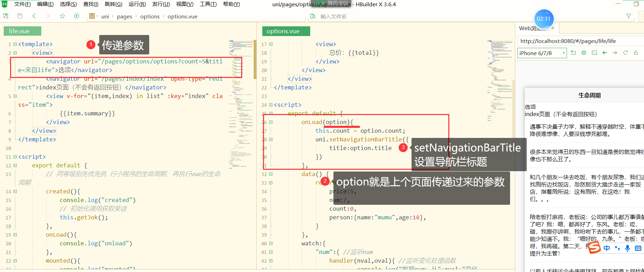Collapse the onLoad() fold at line 19 in life.vue
The image size is (644, 272).
pyautogui.click(x=15, y=235)
